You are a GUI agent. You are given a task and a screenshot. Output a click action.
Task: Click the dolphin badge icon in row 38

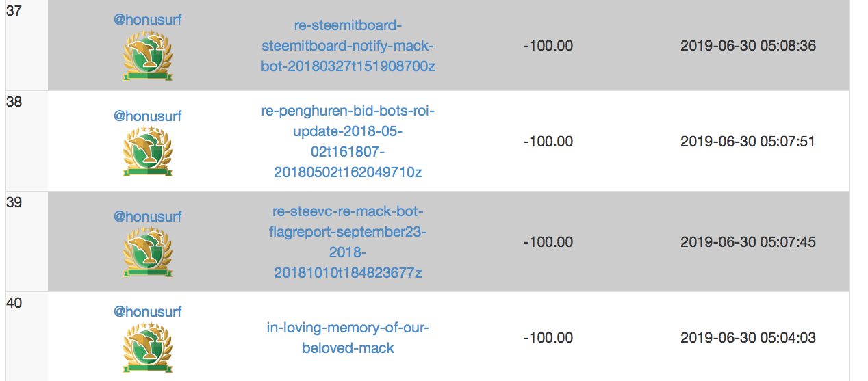[x=147, y=151]
